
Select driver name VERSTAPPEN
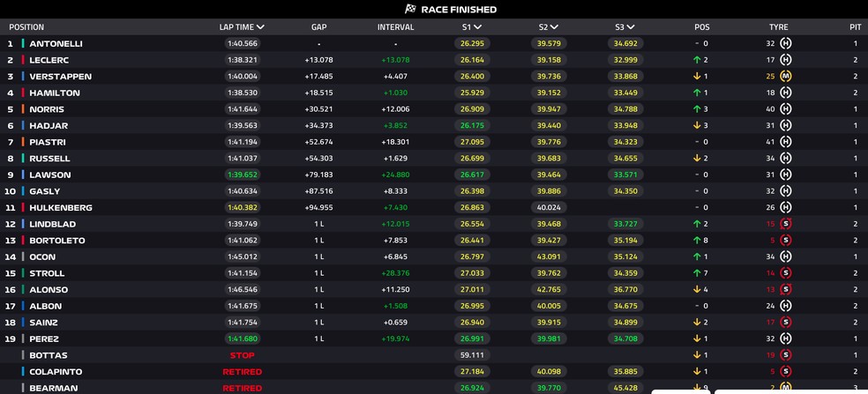(x=60, y=77)
